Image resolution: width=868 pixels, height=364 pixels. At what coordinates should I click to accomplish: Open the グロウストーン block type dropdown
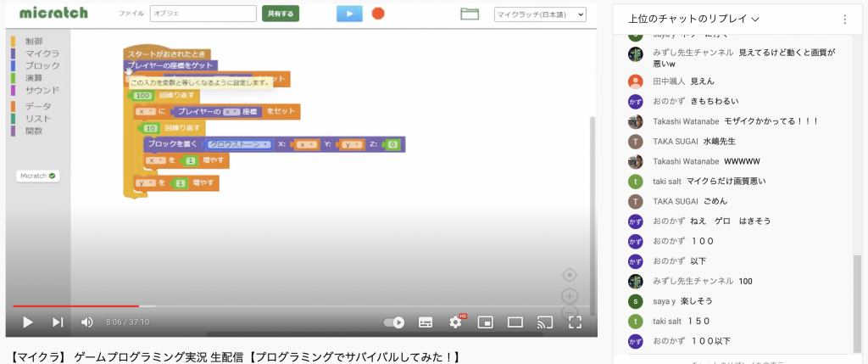click(x=238, y=144)
